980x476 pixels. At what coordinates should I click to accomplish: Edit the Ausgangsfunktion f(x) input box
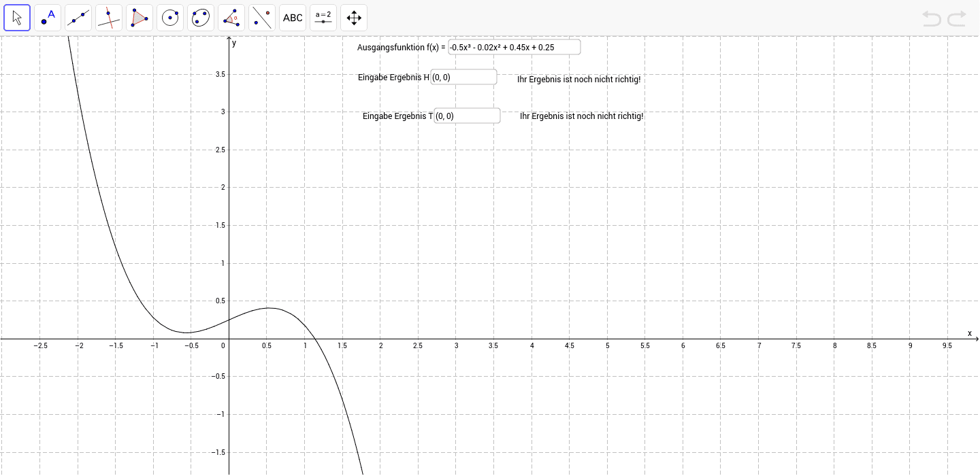[x=514, y=47]
